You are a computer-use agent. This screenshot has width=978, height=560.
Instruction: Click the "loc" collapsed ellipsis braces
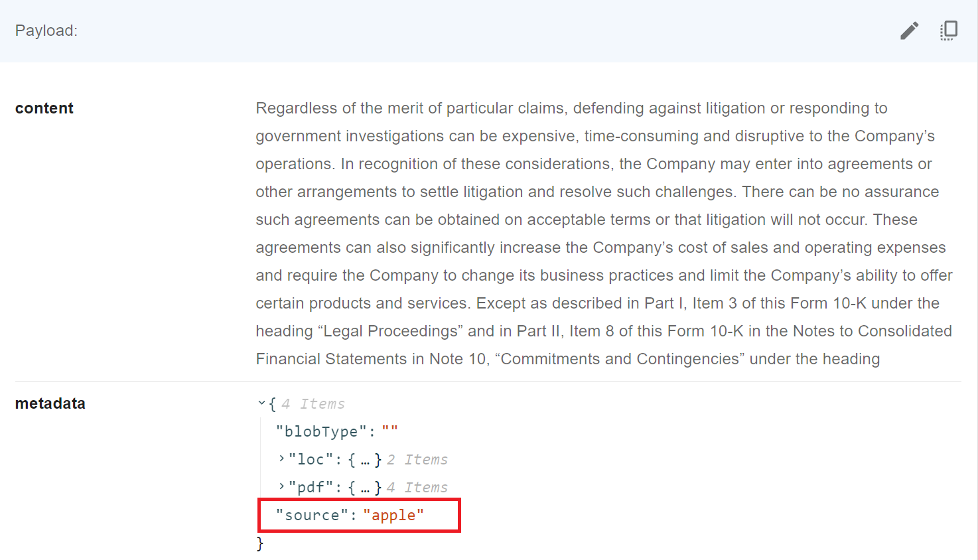click(x=365, y=460)
